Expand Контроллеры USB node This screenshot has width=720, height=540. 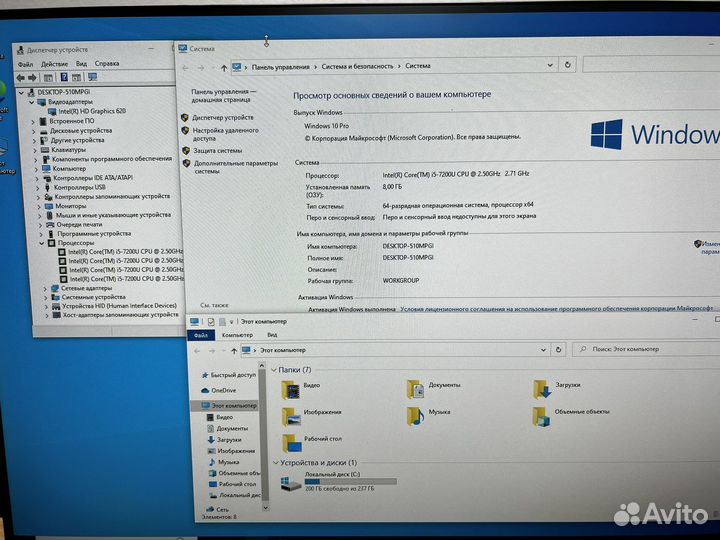click(37, 188)
